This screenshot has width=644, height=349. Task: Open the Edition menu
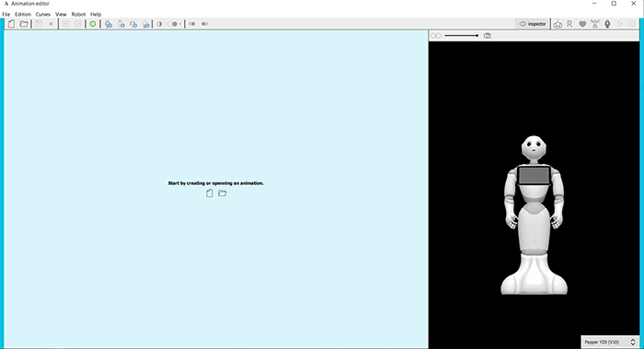click(x=23, y=14)
